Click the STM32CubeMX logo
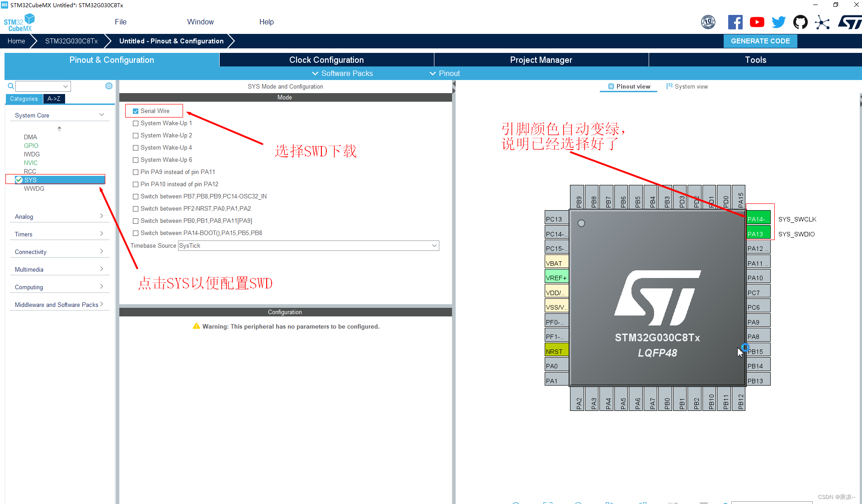The width and height of the screenshot is (862, 504). point(19,23)
